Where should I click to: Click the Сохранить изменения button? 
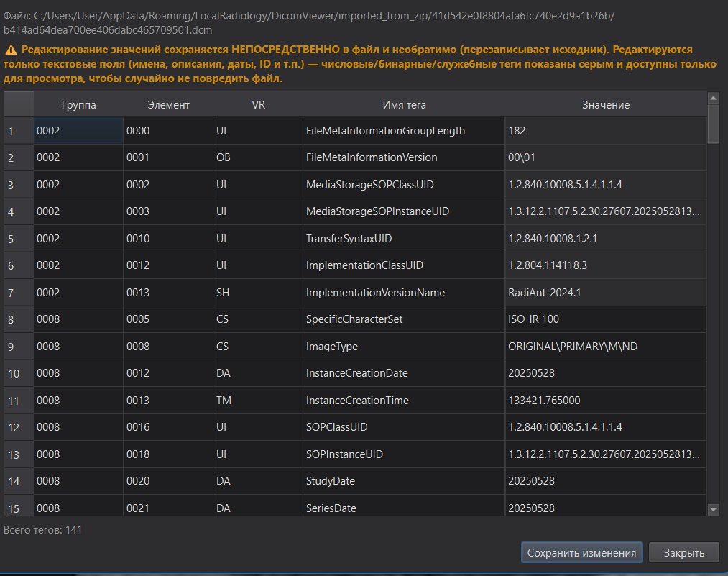[581, 553]
